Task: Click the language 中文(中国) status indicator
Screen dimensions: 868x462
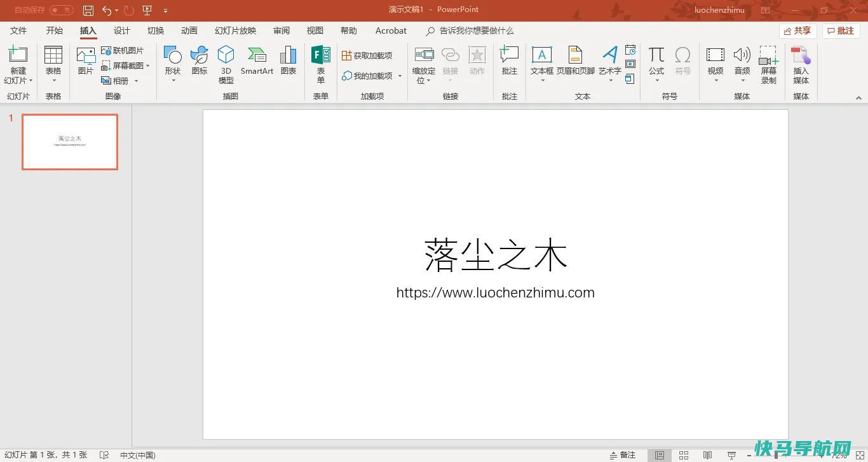Action: click(x=138, y=455)
